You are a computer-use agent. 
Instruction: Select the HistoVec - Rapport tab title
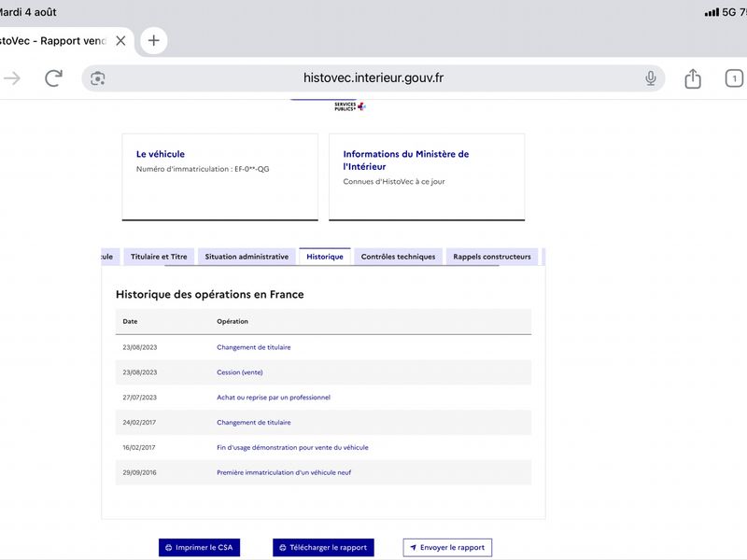tap(52, 41)
